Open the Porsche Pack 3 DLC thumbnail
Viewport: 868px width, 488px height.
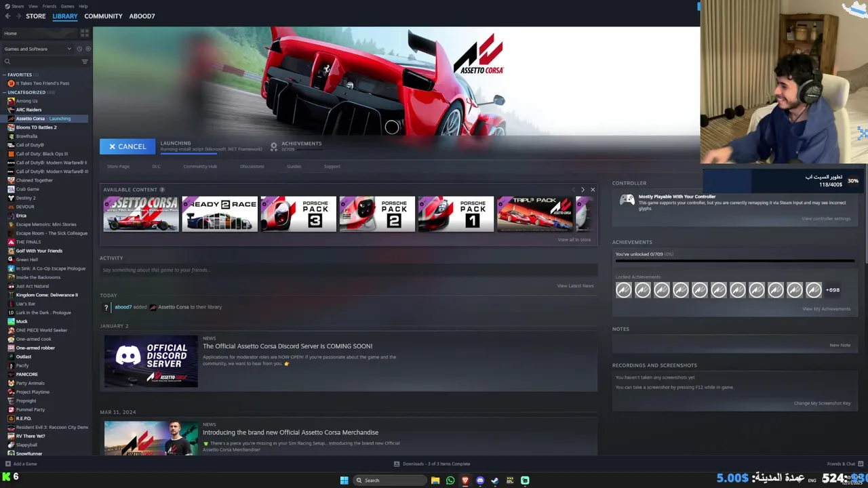pyautogui.click(x=298, y=214)
